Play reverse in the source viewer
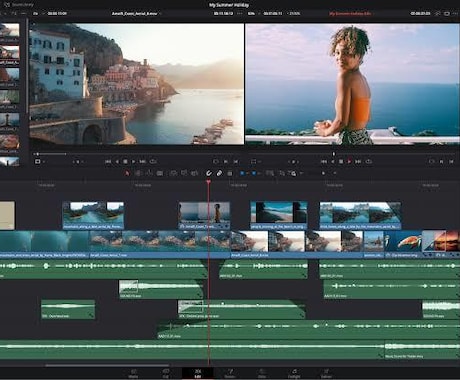Image resolution: width=460 pixels, height=380 pixels. tap(117, 162)
